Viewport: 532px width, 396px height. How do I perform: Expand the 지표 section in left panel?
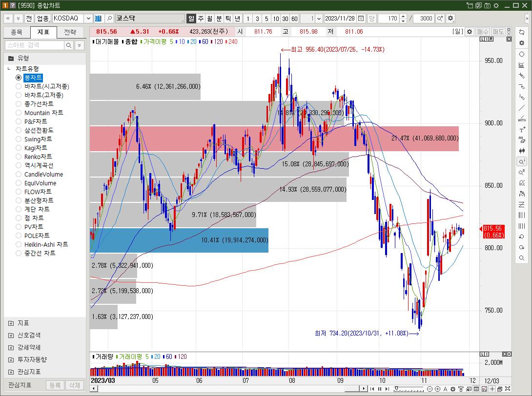coord(11,323)
